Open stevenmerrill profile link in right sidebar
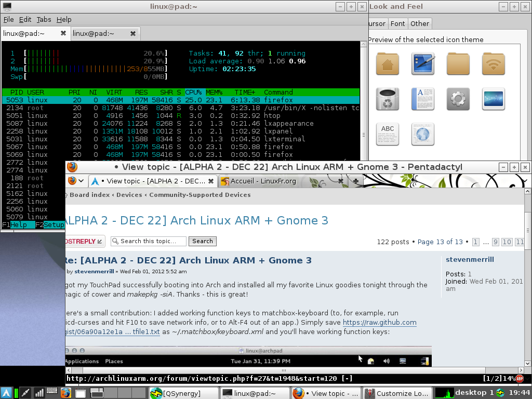 pos(470,260)
